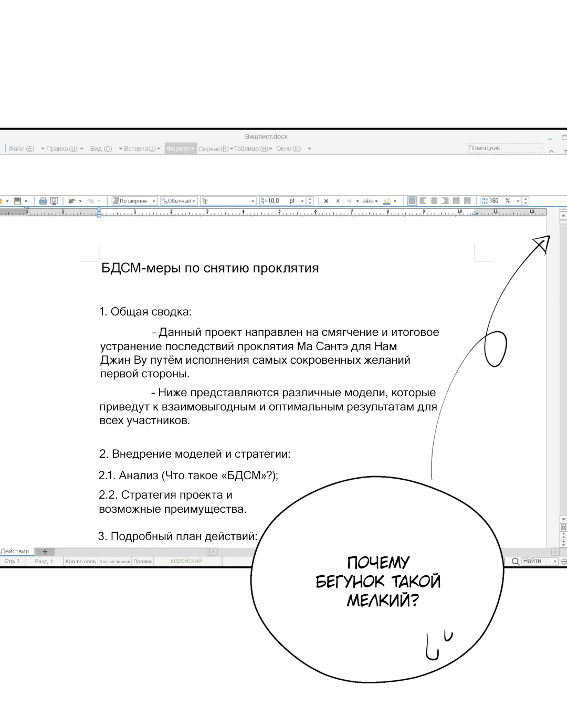The image size is (567, 728).
Task: Select the 'Действия' sheet tab
Action: (x=16, y=551)
